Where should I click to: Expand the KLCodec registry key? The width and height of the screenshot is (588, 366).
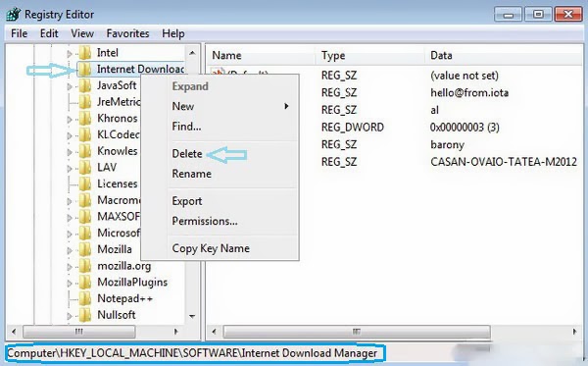coord(70,135)
